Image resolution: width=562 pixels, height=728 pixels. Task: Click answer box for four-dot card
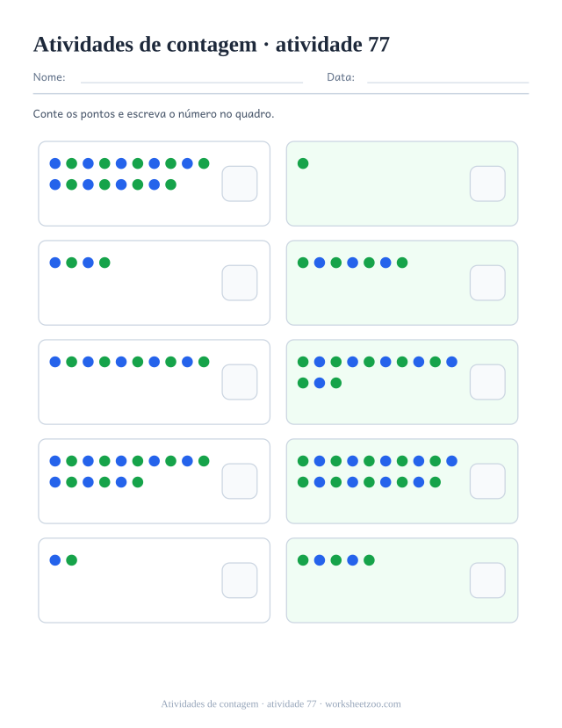(240, 283)
